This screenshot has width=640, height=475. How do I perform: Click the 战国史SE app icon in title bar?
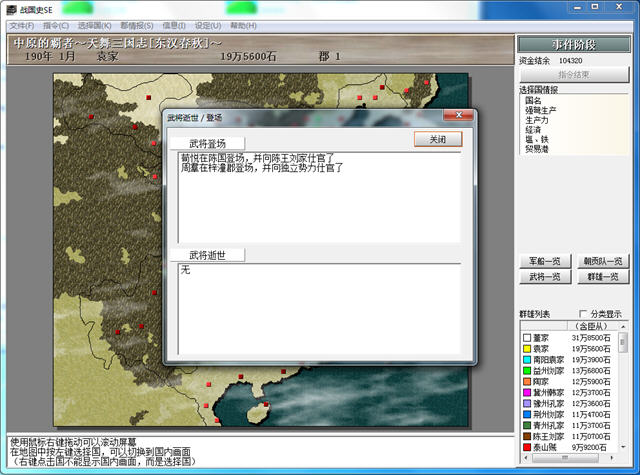(x=12, y=10)
